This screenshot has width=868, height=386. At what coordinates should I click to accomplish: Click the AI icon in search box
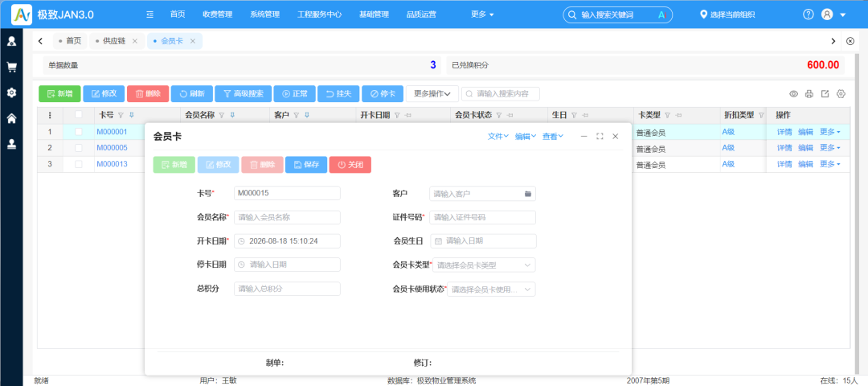[x=661, y=15]
